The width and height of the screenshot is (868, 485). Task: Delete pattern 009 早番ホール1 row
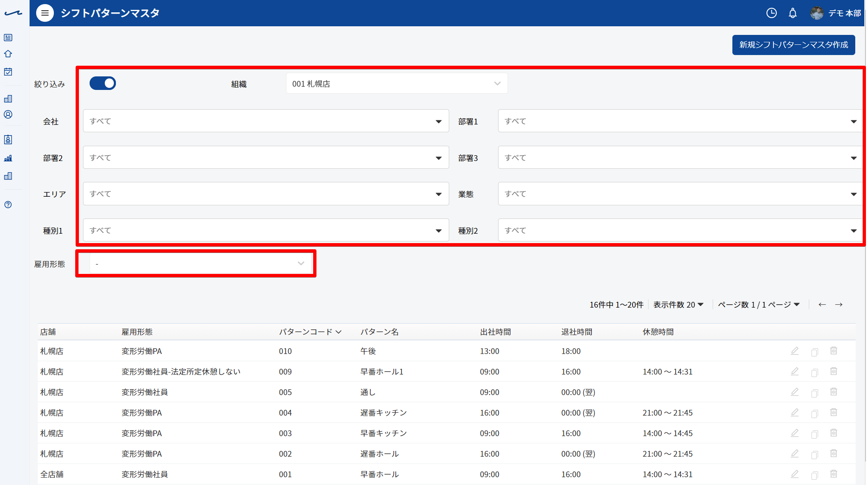point(833,371)
